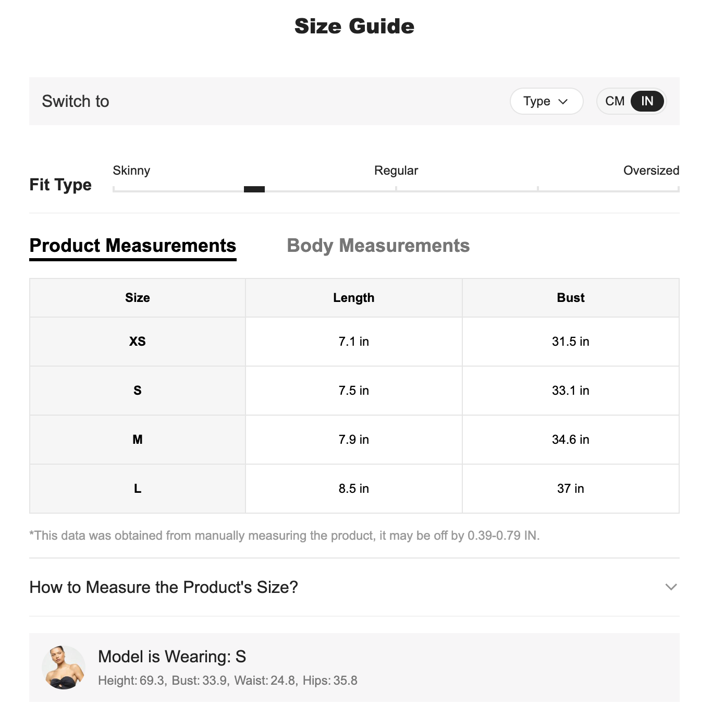Open the Body Measurements tab
This screenshot has height=728, width=712.
(378, 246)
